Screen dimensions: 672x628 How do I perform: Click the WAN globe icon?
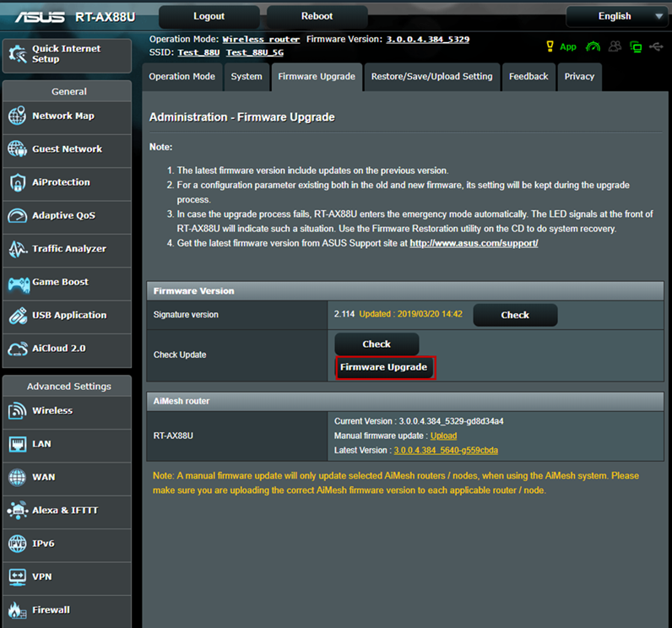coord(18,477)
